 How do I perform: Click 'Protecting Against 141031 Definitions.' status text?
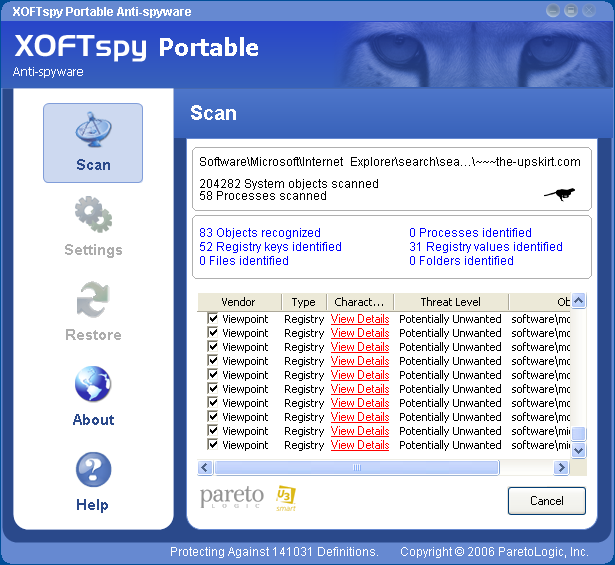point(274,552)
